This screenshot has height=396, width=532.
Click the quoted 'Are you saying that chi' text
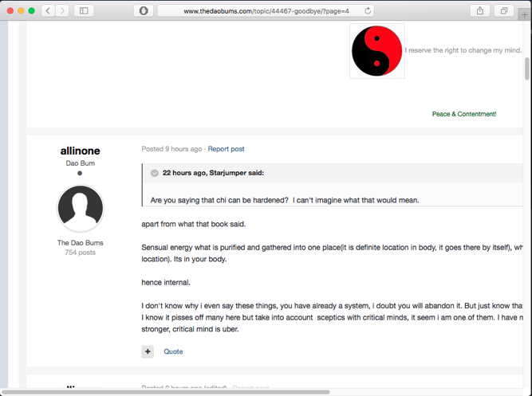click(x=285, y=200)
